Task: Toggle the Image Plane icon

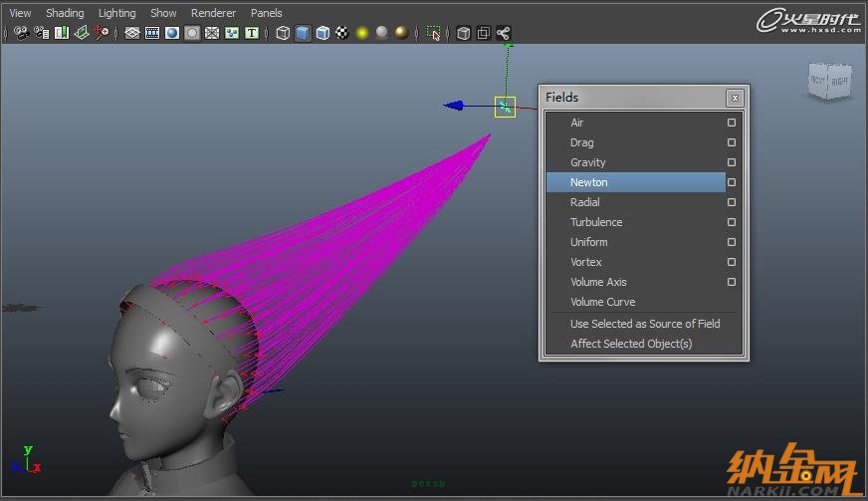Action: (82, 33)
